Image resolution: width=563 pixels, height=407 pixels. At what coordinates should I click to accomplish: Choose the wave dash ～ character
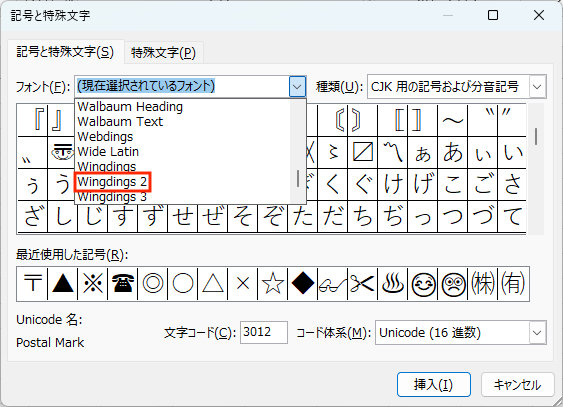(x=452, y=120)
